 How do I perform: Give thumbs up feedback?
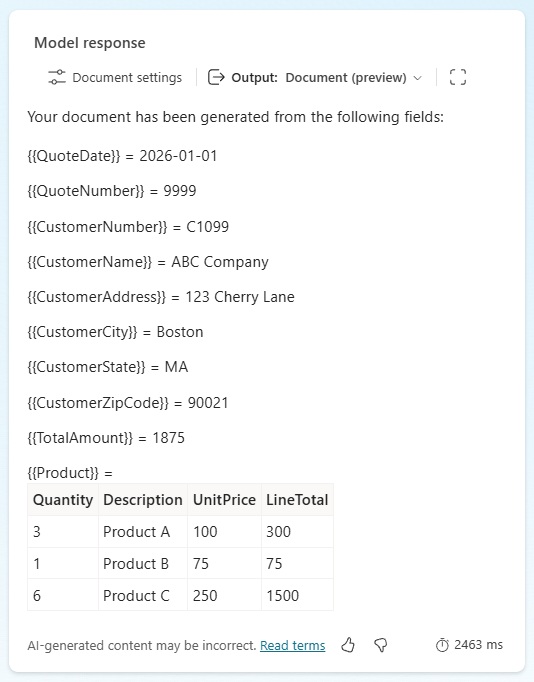[348, 645]
